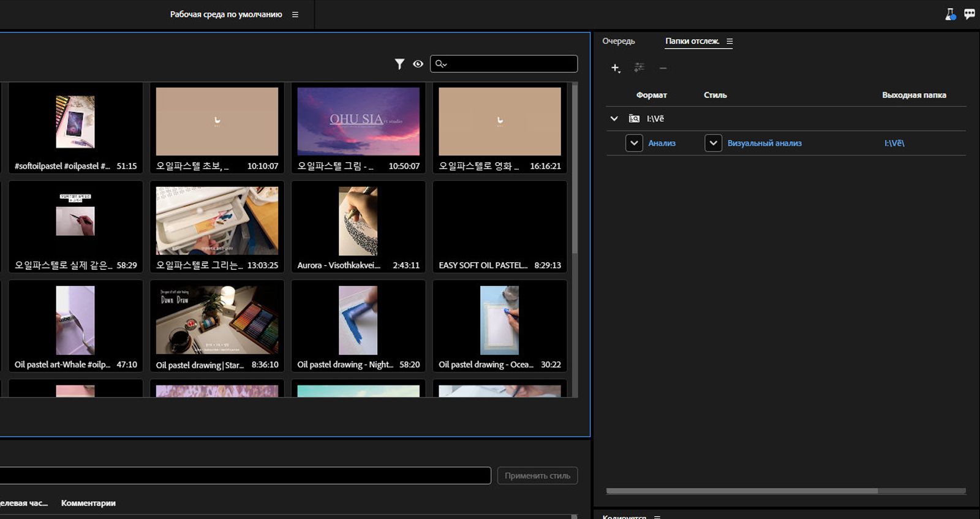Add a watch folder with plus icon
The image size is (980, 519).
click(x=615, y=68)
